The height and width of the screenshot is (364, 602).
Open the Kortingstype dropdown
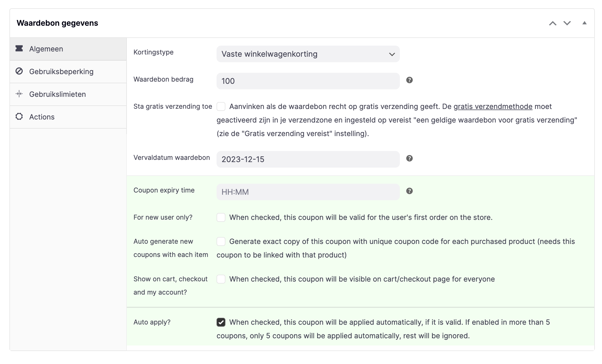click(308, 54)
